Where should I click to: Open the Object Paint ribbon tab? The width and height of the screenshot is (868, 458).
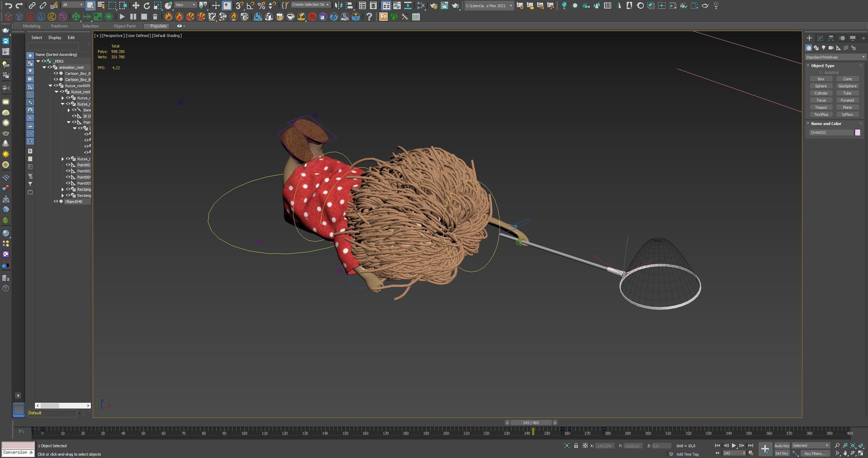[x=124, y=26]
